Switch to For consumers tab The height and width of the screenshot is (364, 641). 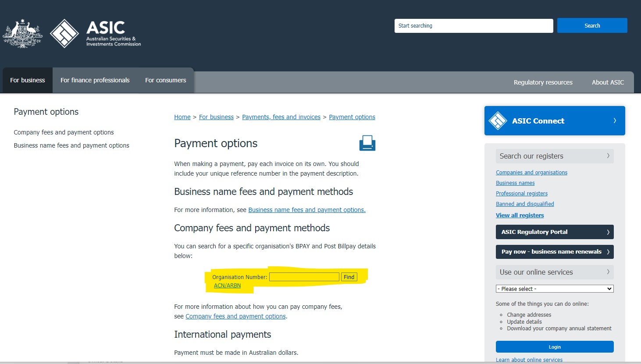pyautogui.click(x=166, y=80)
